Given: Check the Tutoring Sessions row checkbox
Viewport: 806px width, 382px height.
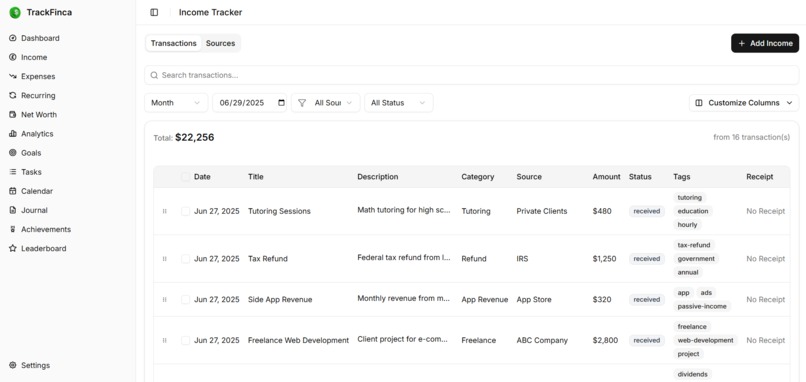Looking at the screenshot, I should (186, 211).
